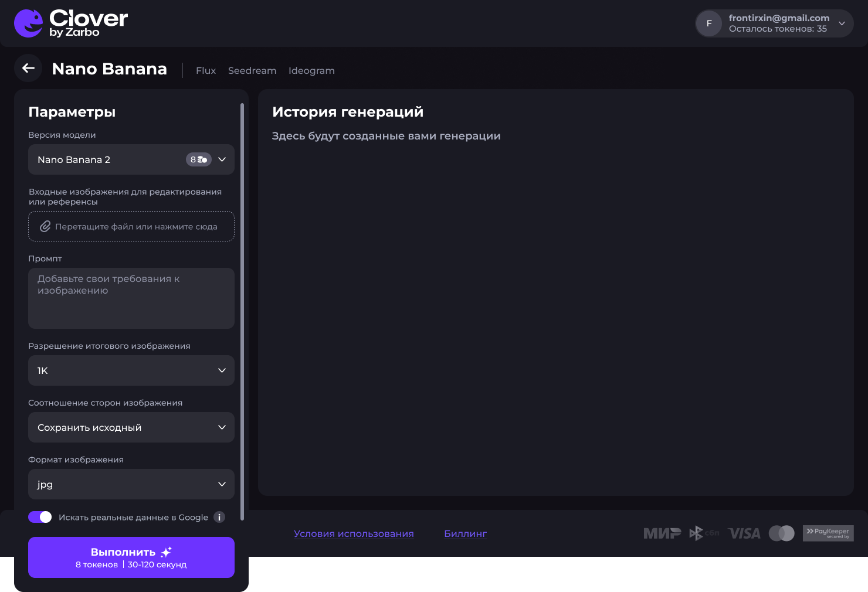The width and height of the screenshot is (868, 592).
Task: Click the Nano Banana page title
Action: click(x=110, y=69)
